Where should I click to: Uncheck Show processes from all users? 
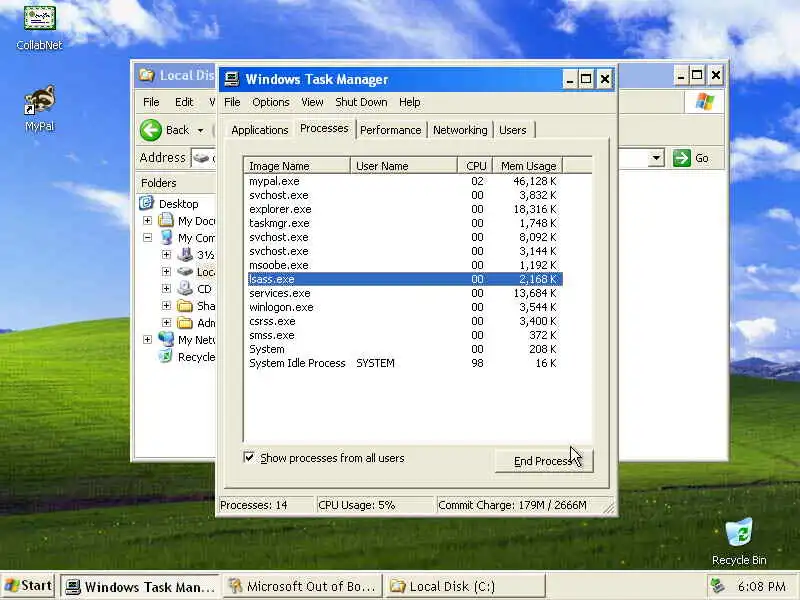click(249, 457)
